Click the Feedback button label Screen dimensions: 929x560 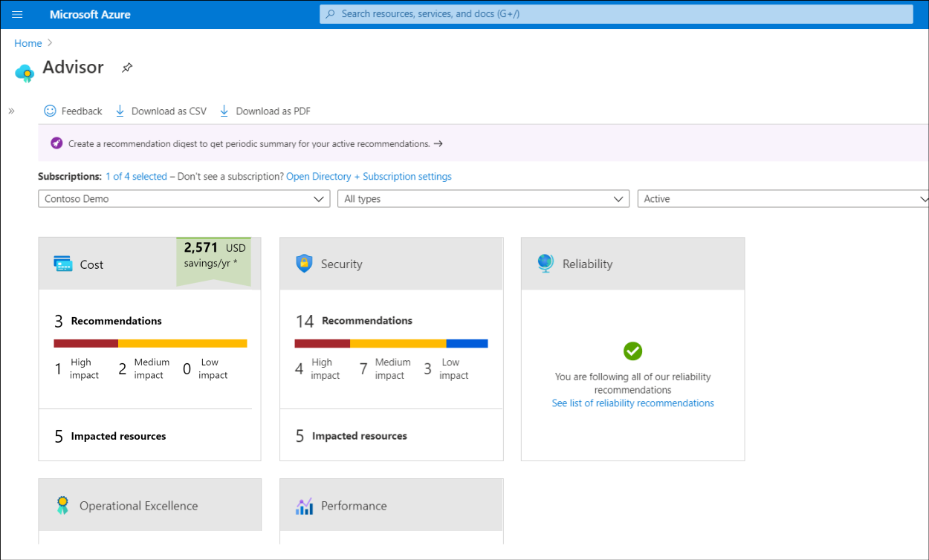click(82, 111)
